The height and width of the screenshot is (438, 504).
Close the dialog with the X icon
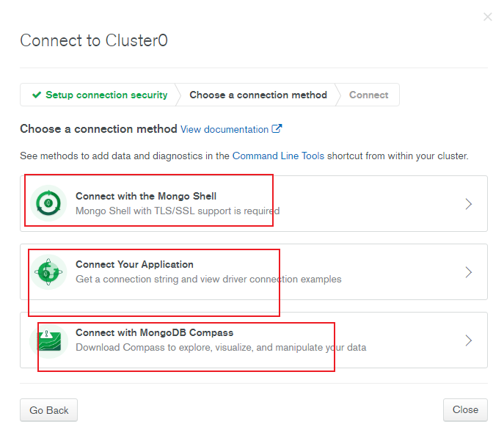(x=488, y=17)
